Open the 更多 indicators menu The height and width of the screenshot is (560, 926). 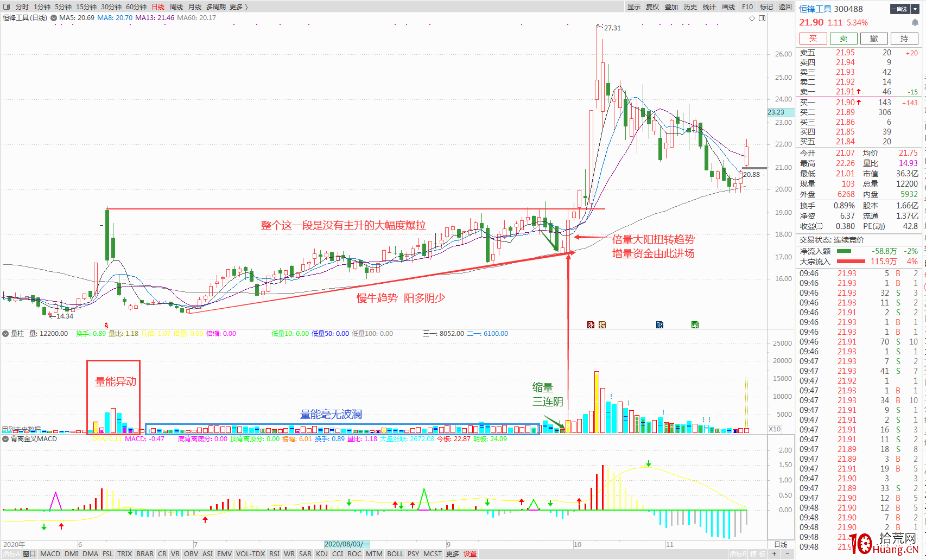pyautogui.click(x=453, y=554)
